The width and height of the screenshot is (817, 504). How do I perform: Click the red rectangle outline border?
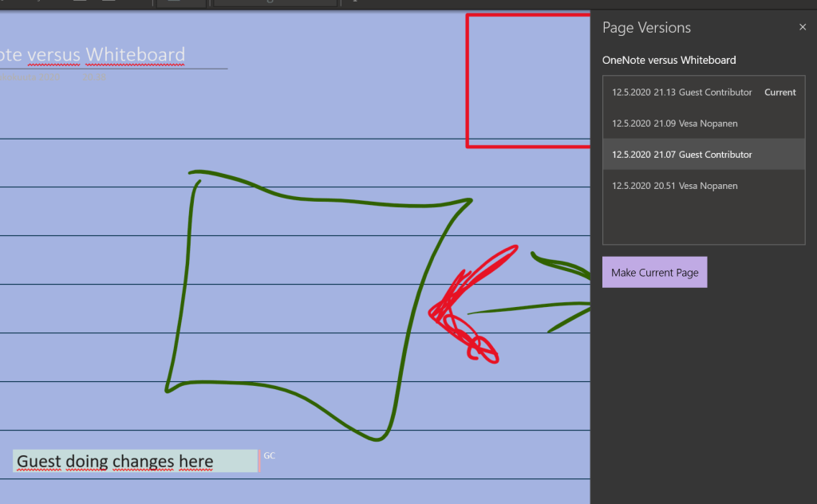(x=468, y=80)
